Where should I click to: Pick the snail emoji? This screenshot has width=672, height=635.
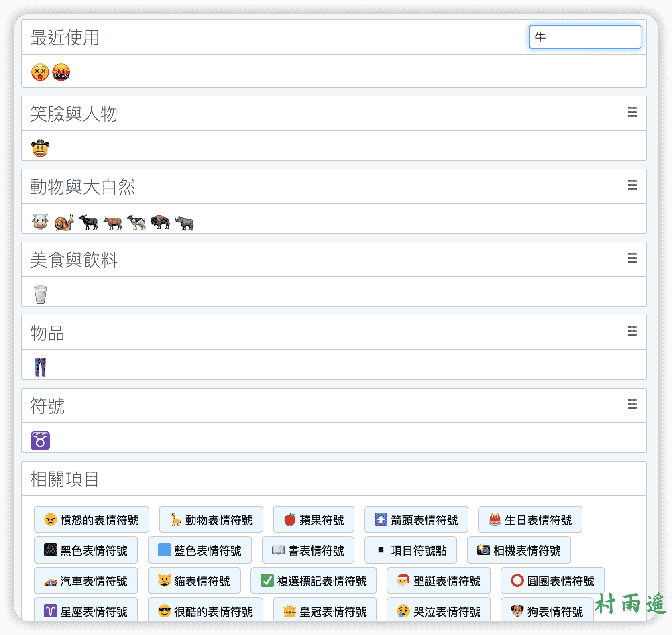(x=64, y=222)
